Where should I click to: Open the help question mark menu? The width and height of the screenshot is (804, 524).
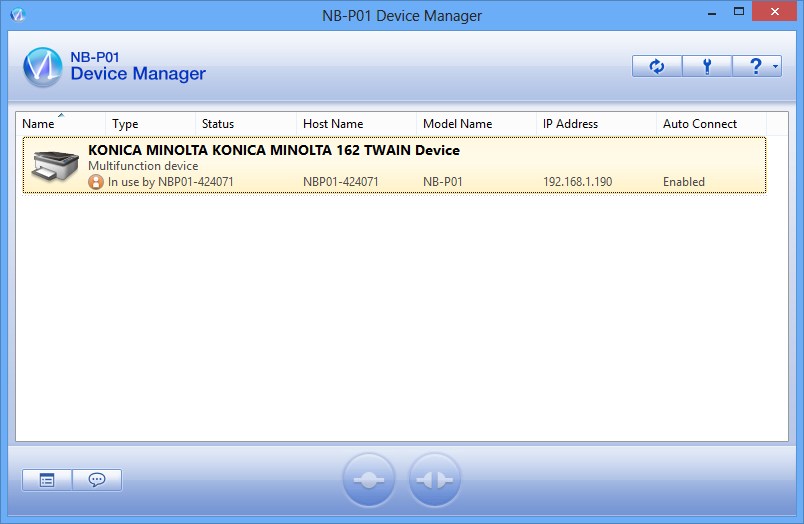pos(755,66)
